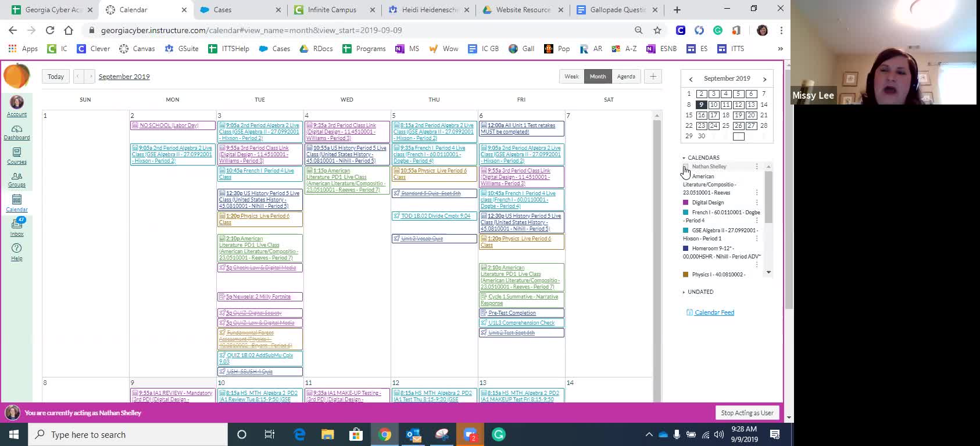Open options menu for Digital Design calendar

[x=757, y=203]
